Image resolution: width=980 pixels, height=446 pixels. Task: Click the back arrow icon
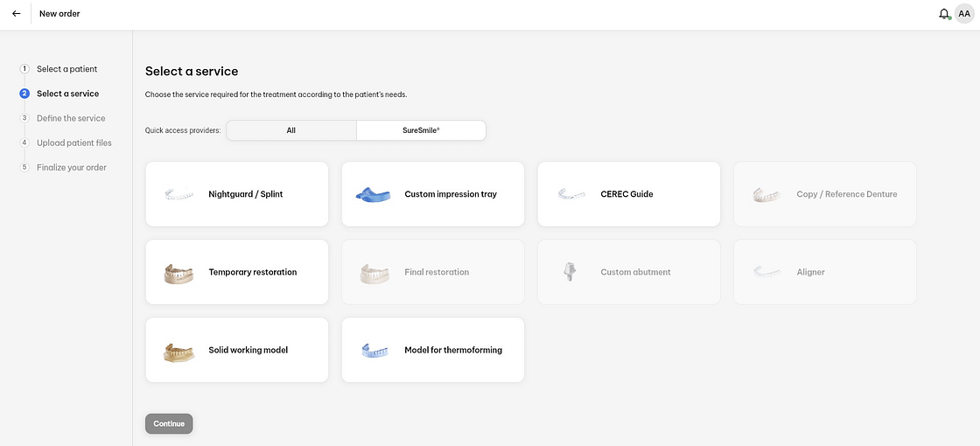pos(16,14)
